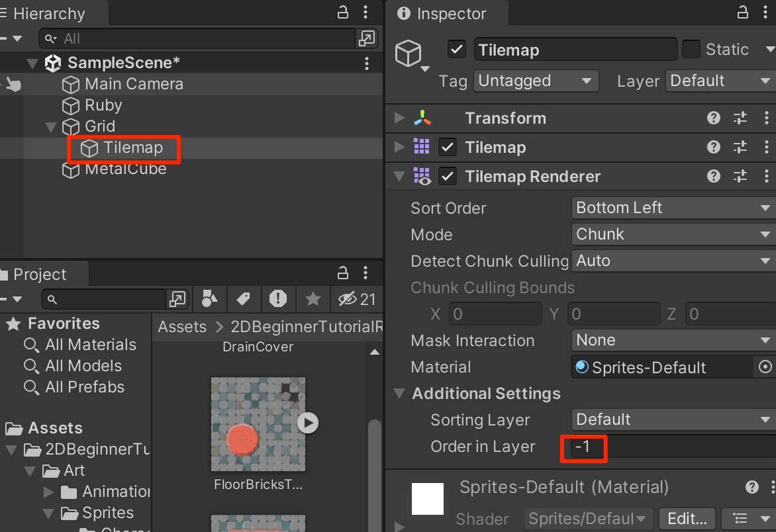Click search by type icon in Project
This screenshot has height=532, width=776.
pyautogui.click(x=209, y=299)
